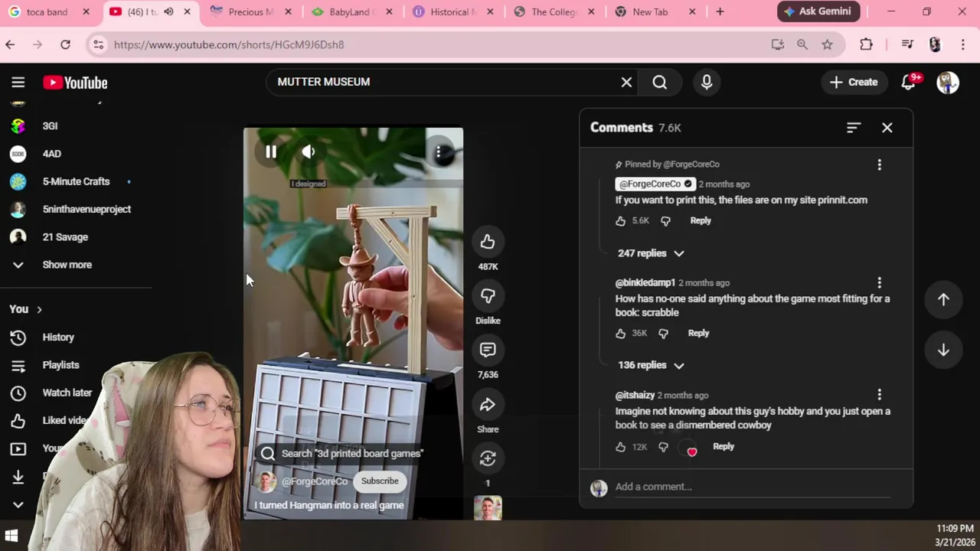This screenshot has width=980, height=551.
Task: Dislike the @binkledamp1 scrabble comment
Action: pyautogui.click(x=664, y=333)
